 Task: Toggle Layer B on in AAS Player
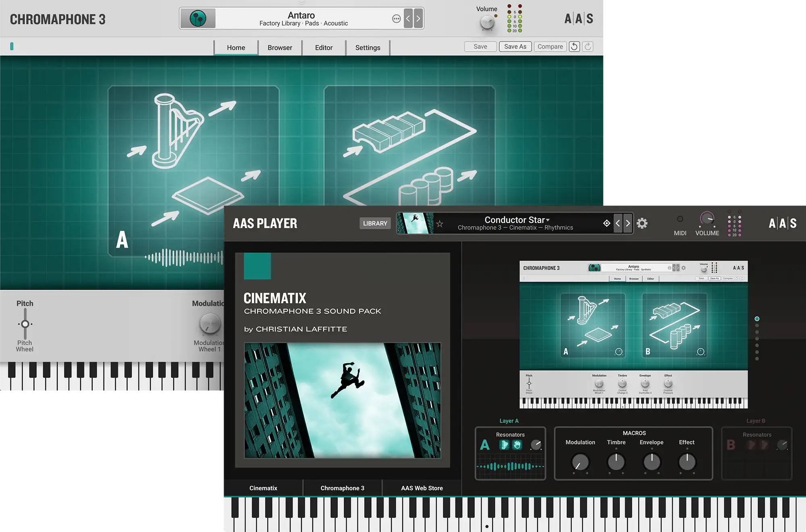(x=731, y=445)
